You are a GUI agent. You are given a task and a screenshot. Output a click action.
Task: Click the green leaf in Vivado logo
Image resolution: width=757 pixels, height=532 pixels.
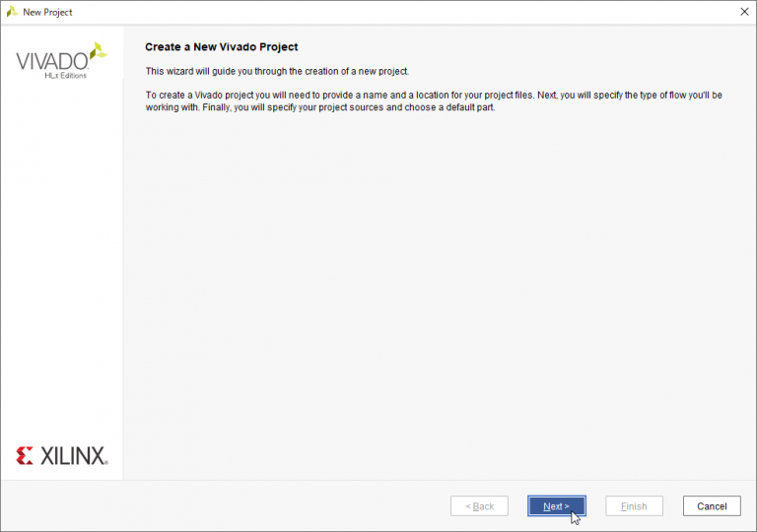[x=98, y=50]
